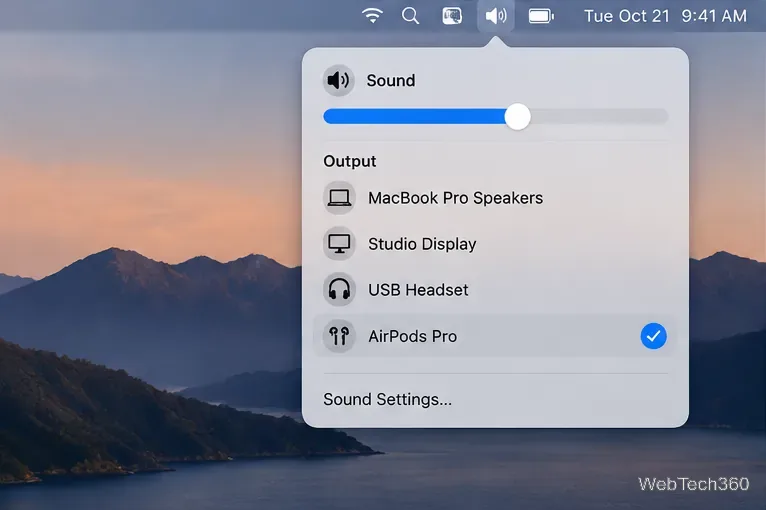766x510 pixels.
Task: Click the blue checkmark next to AirPods Pro
Action: click(653, 336)
